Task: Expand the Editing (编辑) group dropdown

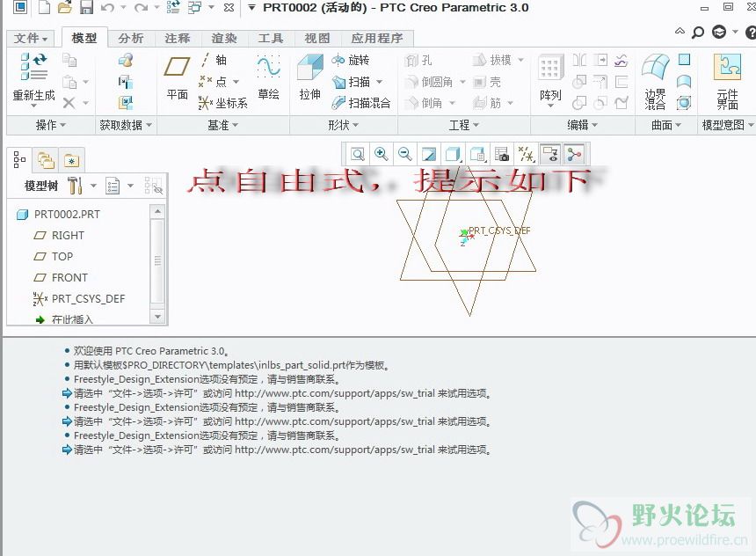Action: [x=583, y=125]
